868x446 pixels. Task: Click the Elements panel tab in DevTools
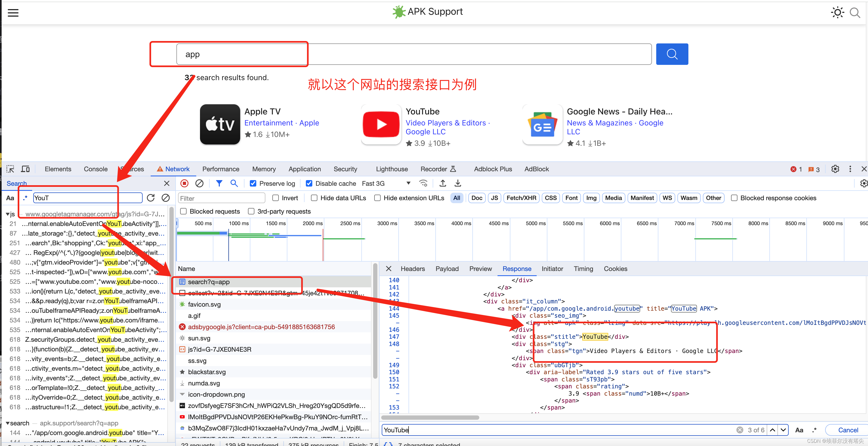click(x=57, y=169)
